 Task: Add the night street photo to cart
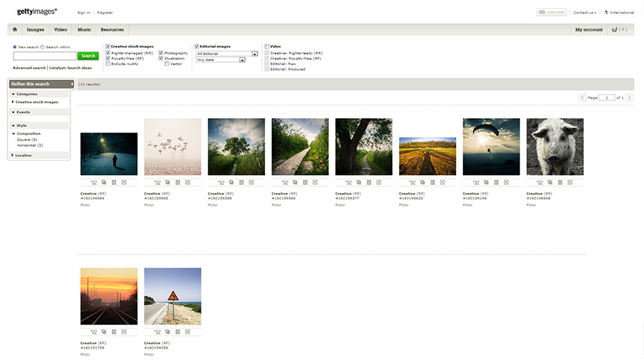(93, 182)
